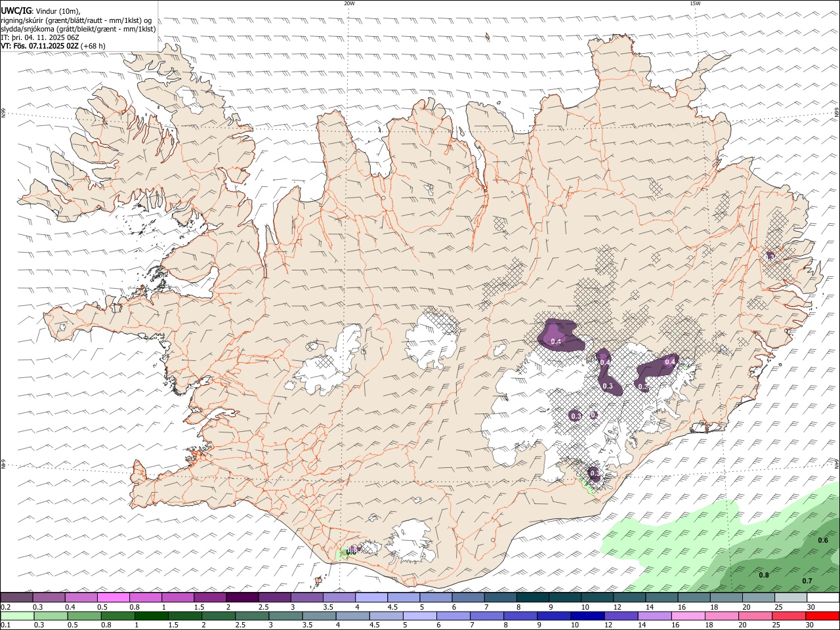The image size is (840, 630).
Task: Pick the grey-teal 18 swatch in the top legend row
Action: (x=726, y=597)
